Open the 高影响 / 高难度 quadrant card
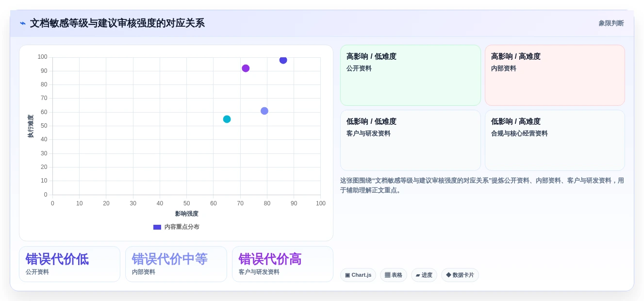Viewport: 644px width, 301px height. click(x=555, y=75)
